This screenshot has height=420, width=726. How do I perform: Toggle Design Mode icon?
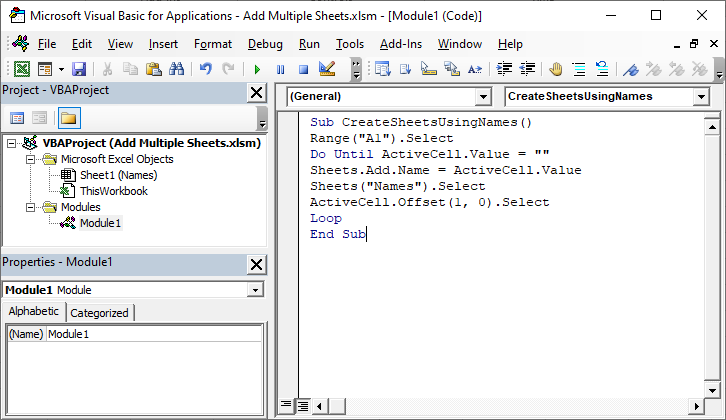(x=327, y=69)
